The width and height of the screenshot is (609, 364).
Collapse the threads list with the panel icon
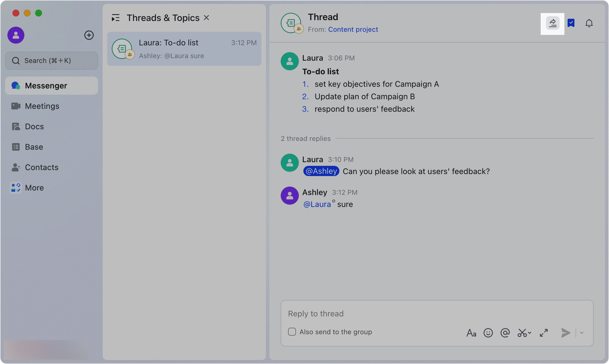(x=116, y=18)
